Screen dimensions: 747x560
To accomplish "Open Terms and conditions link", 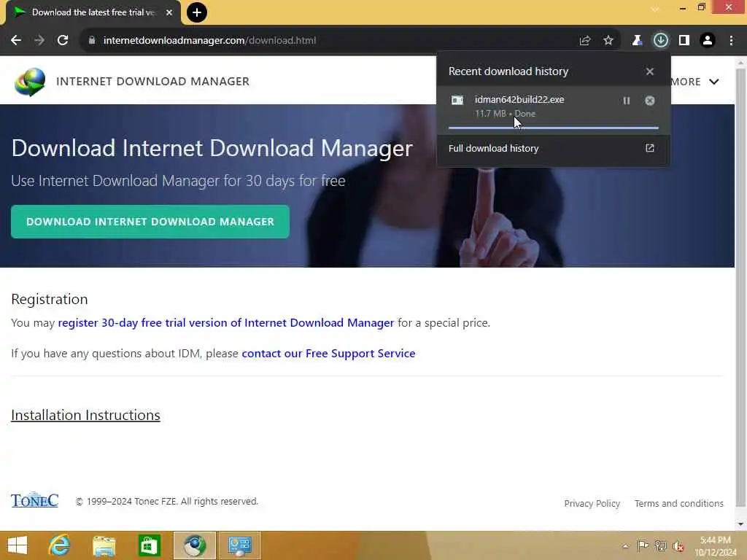I will tap(679, 503).
